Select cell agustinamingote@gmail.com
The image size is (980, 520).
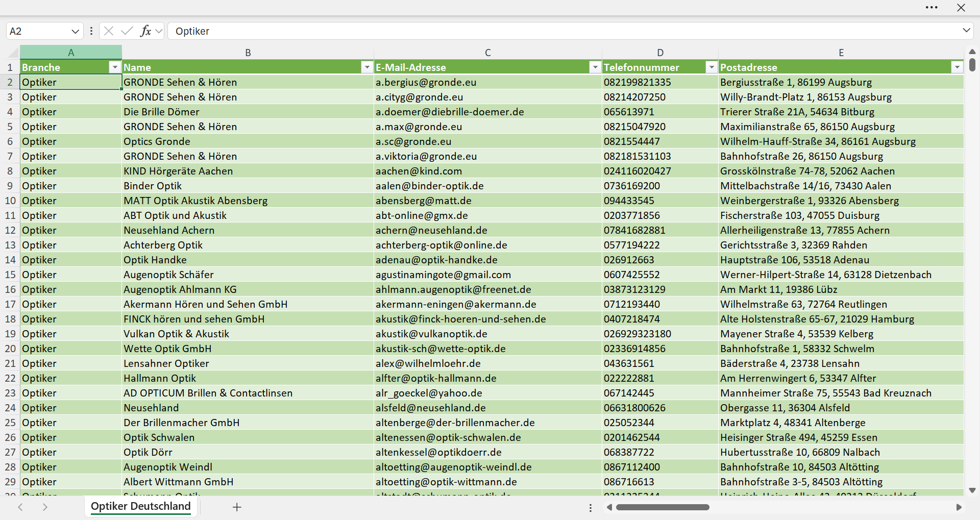[x=488, y=275]
